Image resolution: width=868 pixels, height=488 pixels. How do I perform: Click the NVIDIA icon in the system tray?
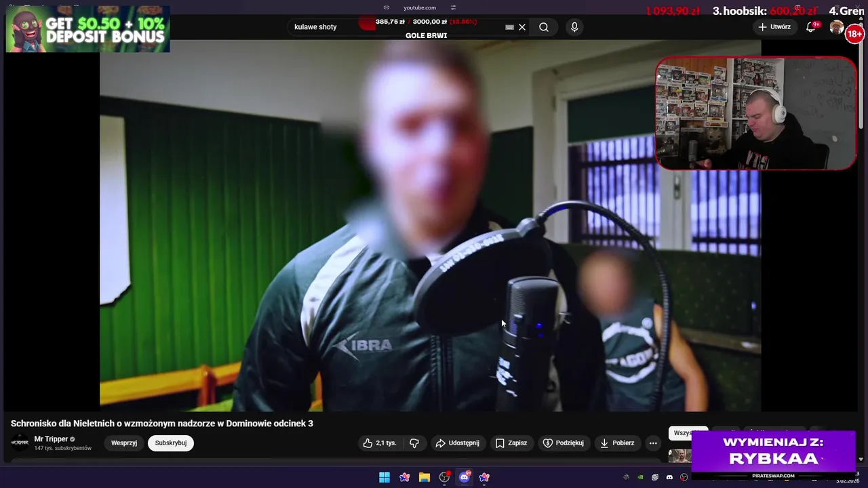(x=640, y=477)
